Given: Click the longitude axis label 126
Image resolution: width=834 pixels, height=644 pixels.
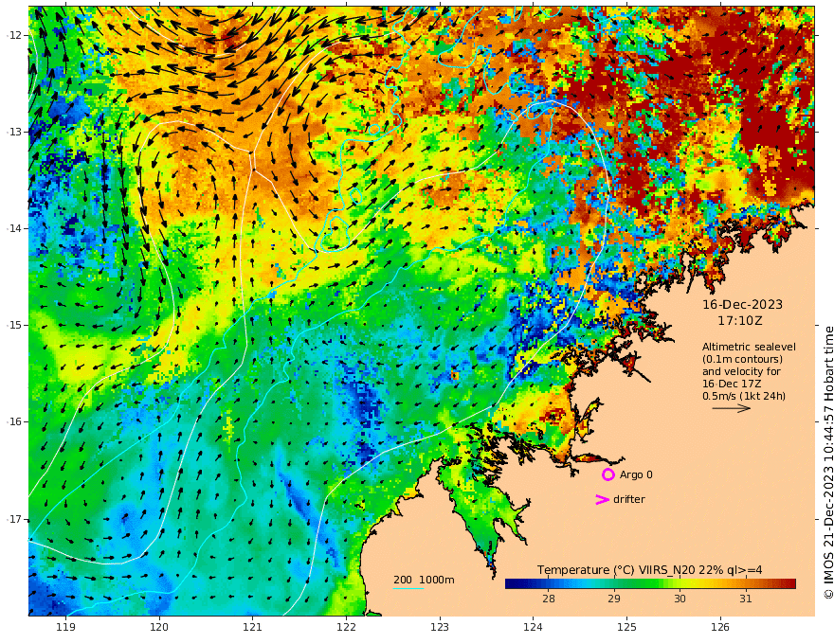Looking at the screenshot, I should (x=720, y=627).
